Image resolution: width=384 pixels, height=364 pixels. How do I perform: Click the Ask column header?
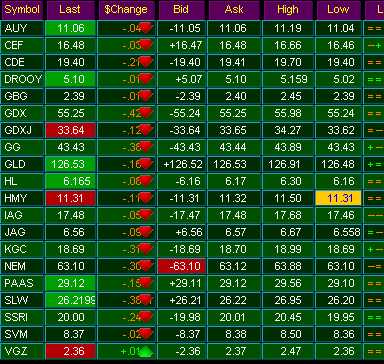[234, 10]
